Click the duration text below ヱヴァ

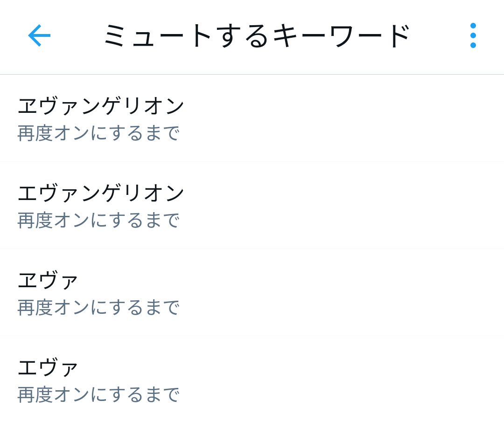click(98, 308)
